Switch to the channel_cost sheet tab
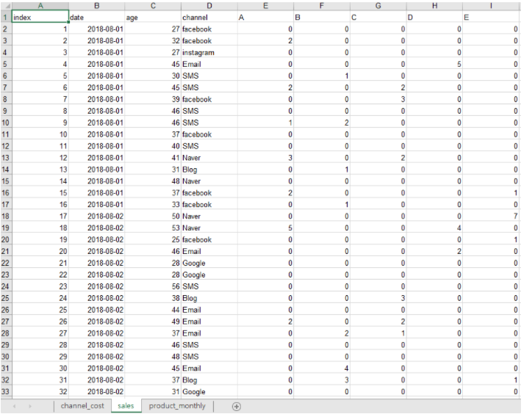This screenshot has height=414, width=532. coord(82,406)
